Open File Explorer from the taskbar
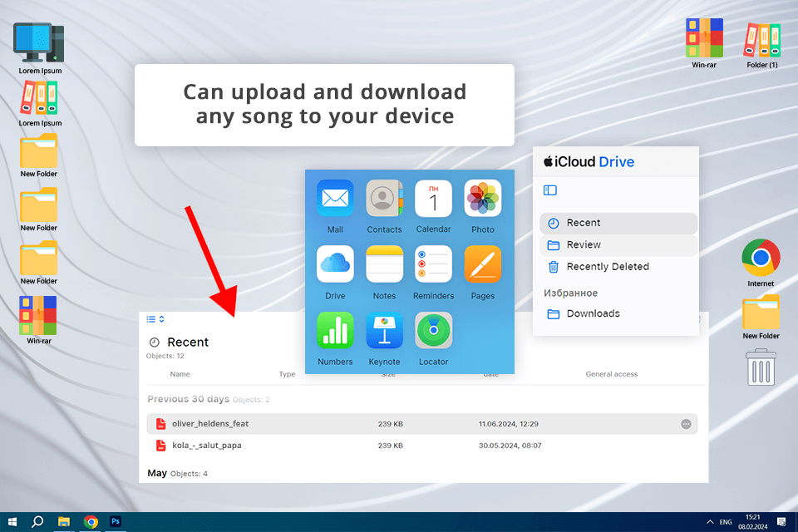Screen dimensions: 798x532 pos(64,522)
